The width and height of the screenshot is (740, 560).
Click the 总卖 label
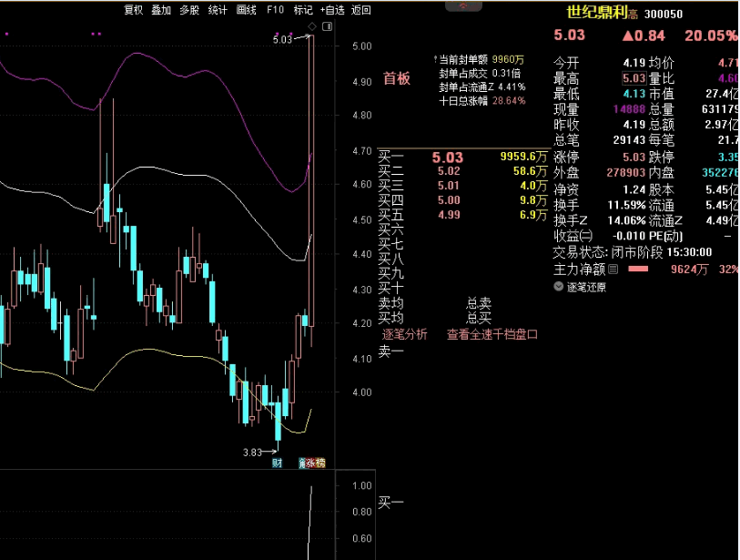pos(479,302)
